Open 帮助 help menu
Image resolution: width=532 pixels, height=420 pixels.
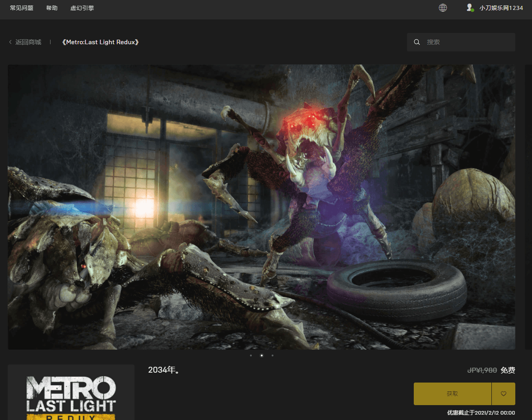52,8
